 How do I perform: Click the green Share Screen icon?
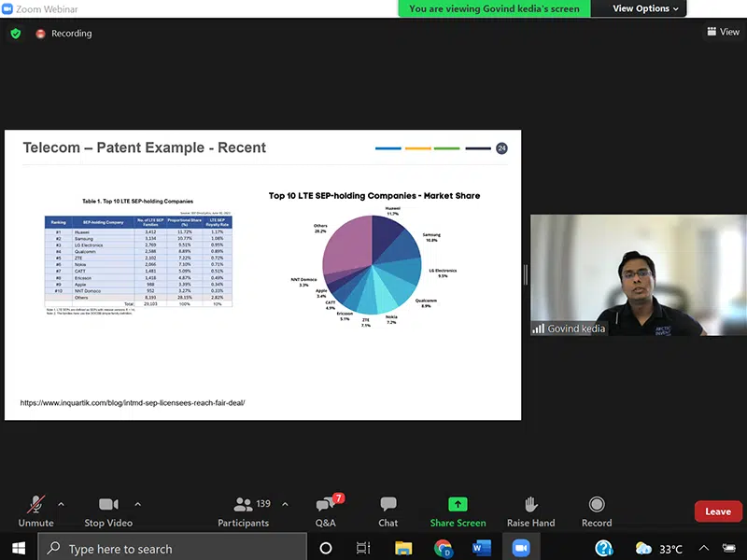pyautogui.click(x=458, y=505)
